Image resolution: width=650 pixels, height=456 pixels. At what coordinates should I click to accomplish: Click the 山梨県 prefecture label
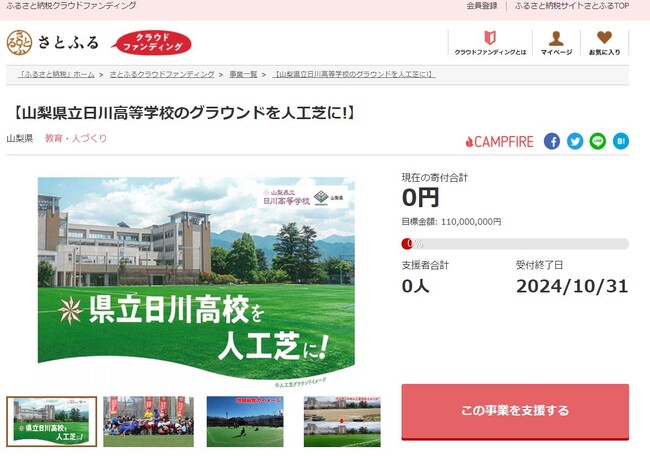tap(20, 138)
